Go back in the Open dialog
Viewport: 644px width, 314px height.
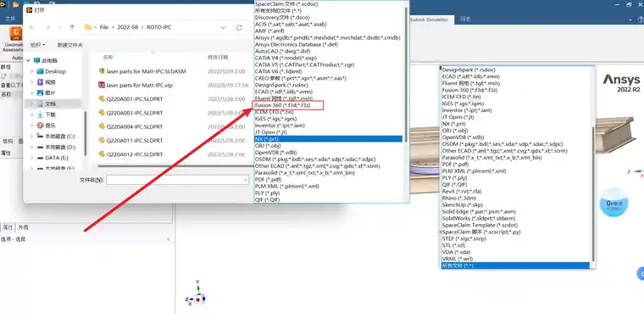click(32, 27)
